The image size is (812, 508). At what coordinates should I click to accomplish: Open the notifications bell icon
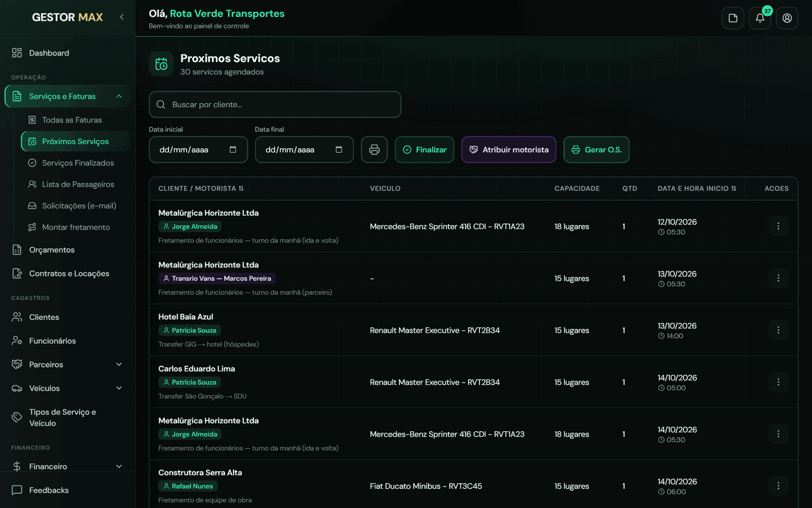[760, 18]
